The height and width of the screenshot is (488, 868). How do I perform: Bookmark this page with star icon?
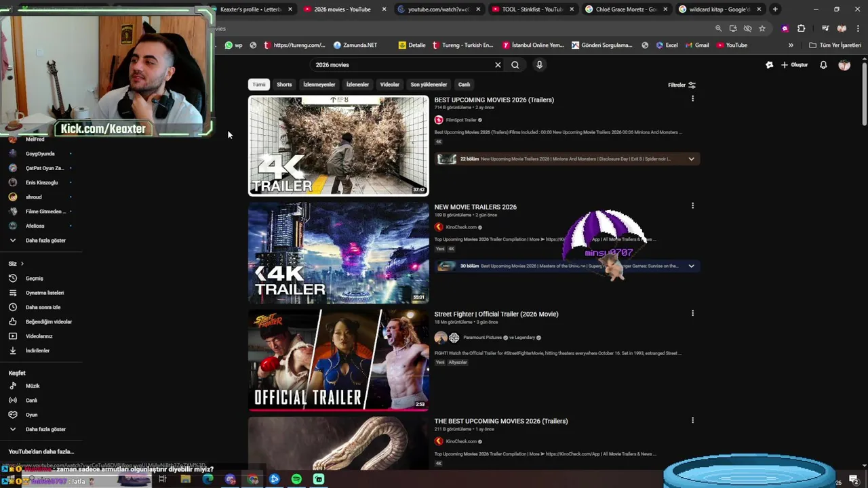[x=762, y=28]
